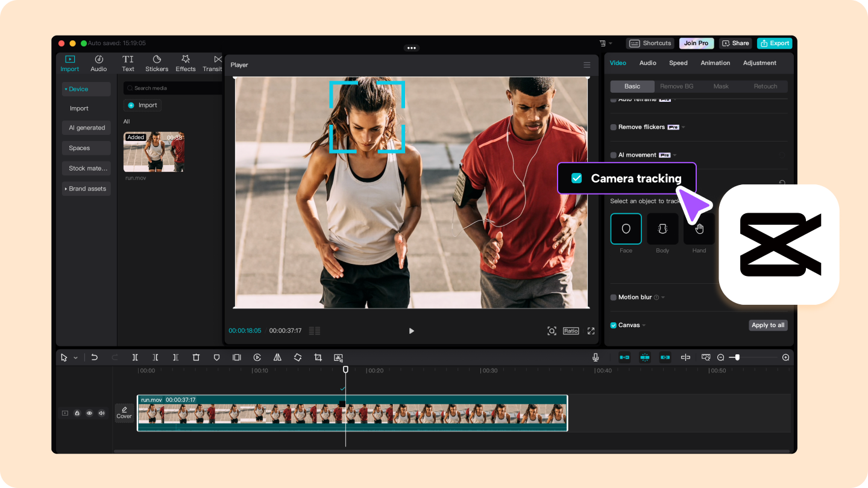Open the Stickers panel

coord(157,63)
